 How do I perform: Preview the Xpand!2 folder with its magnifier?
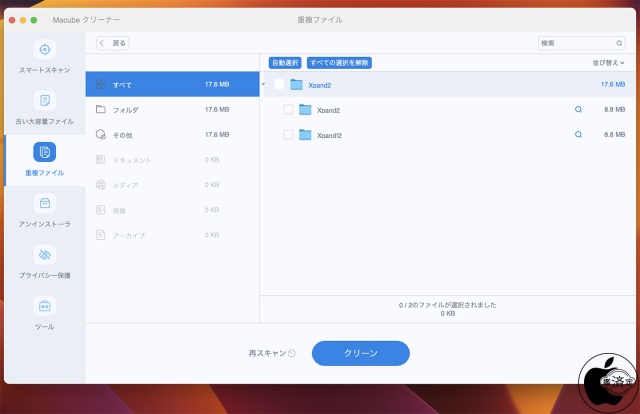(x=578, y=134)
